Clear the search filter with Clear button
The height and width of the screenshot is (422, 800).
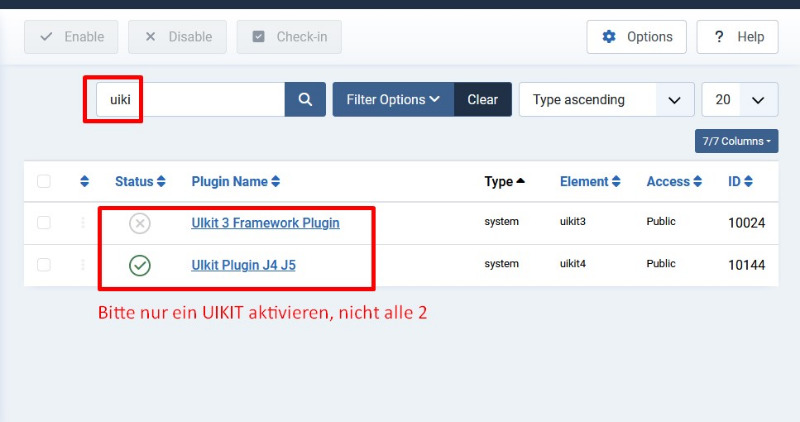tap(483, 100)
